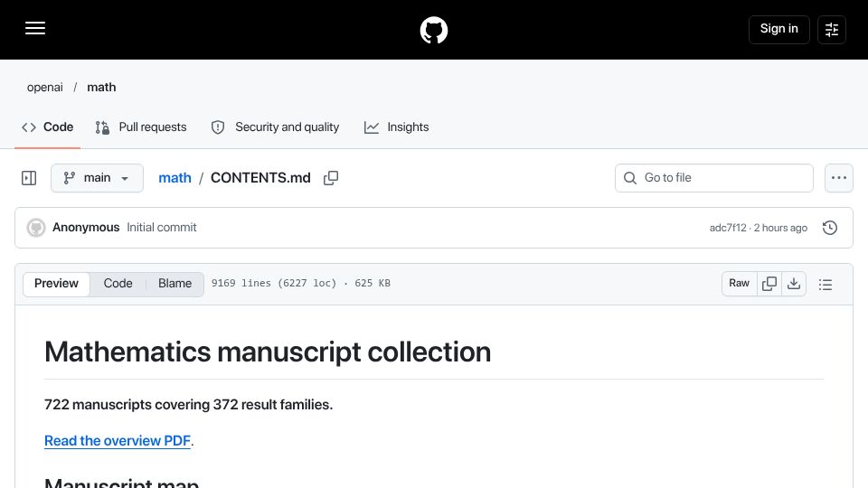
Task: Switch to Security and quality tab
Action: [275, 127]
